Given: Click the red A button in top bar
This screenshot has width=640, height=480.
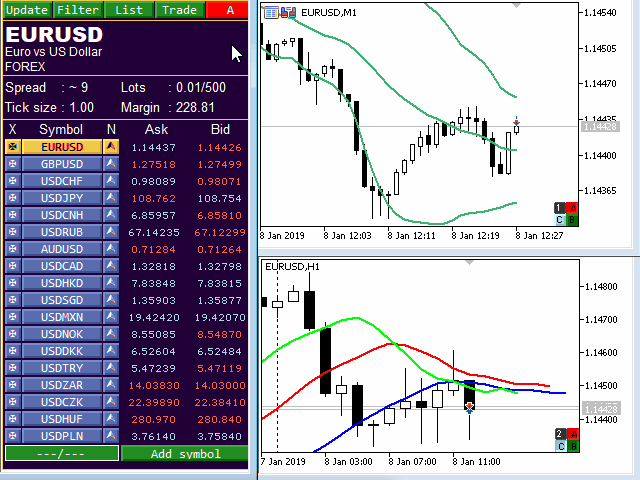Looking at the screenshot, I should click(227, 10).
